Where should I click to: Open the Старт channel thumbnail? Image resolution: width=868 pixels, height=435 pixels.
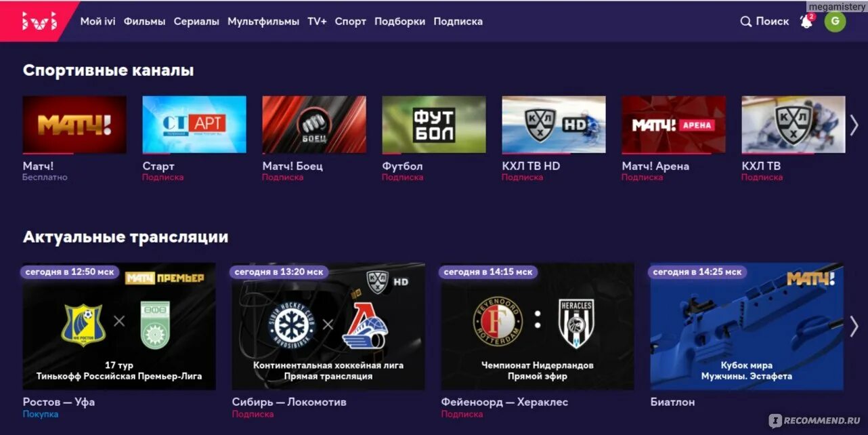(x=194, y=125)
